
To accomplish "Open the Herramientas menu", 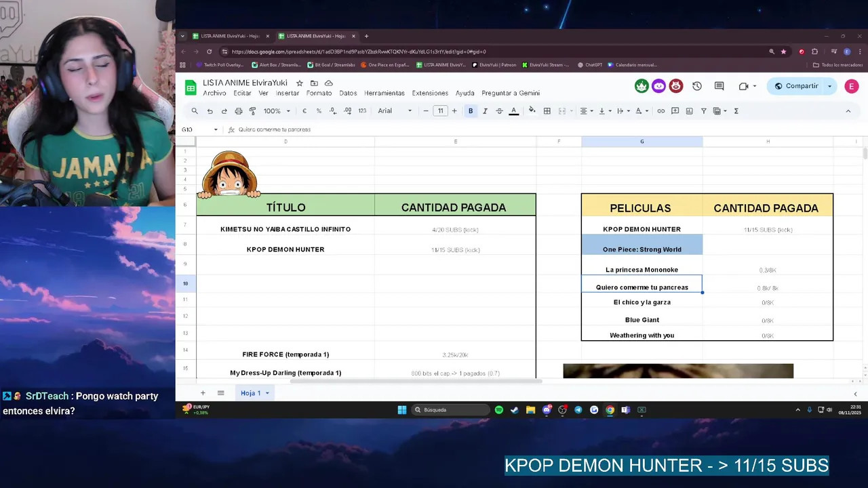I will pos(384,94).
